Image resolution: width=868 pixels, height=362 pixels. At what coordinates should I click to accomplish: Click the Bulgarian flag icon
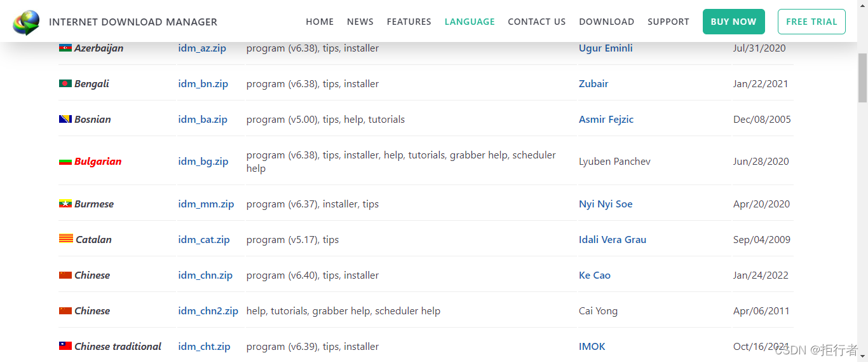pyautogui.click(x=65, y=162)
